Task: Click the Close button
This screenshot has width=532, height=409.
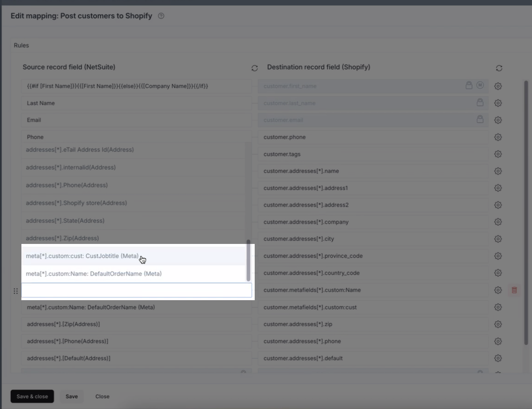Action: point(102,396)
